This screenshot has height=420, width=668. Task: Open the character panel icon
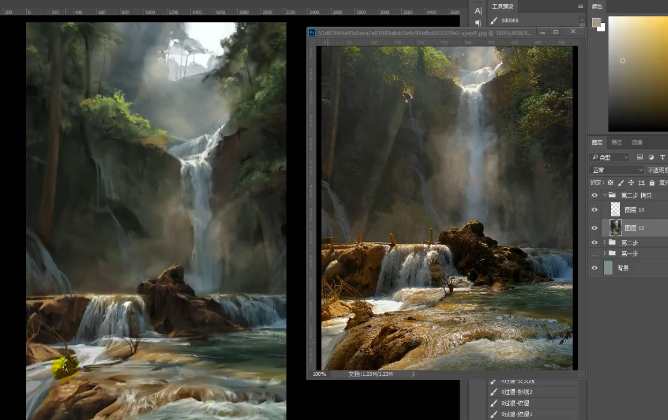coord(478,10)
